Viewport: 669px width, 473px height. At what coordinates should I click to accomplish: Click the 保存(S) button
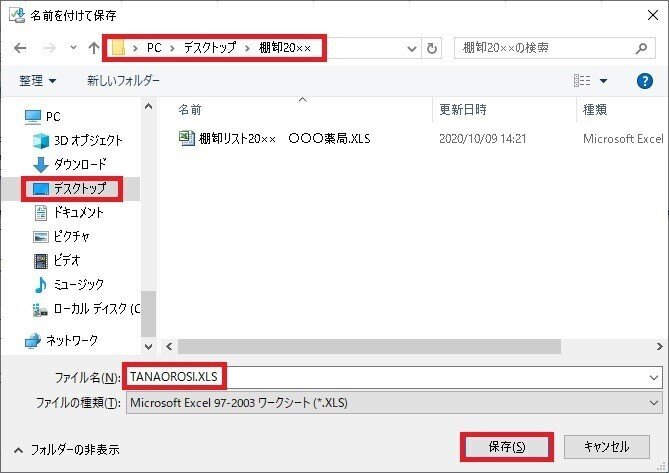(x=506, y=447)
